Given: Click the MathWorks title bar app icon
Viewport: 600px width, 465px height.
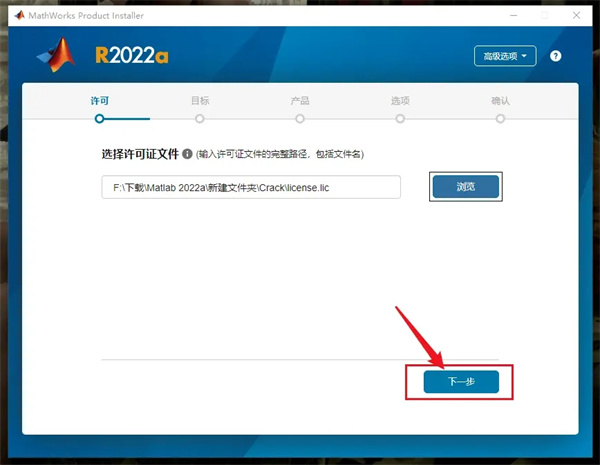Looking at the screenshot, I should coord(20,16).
